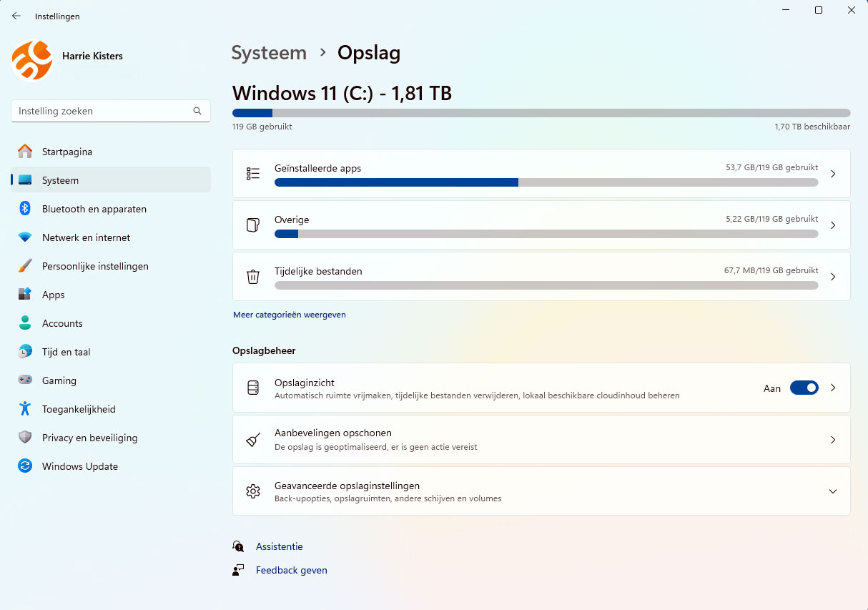The width and height of the screenshot is (868, 610).
Task: Click the Harrie Kisters profile avatar
Action: coord(32,60)
